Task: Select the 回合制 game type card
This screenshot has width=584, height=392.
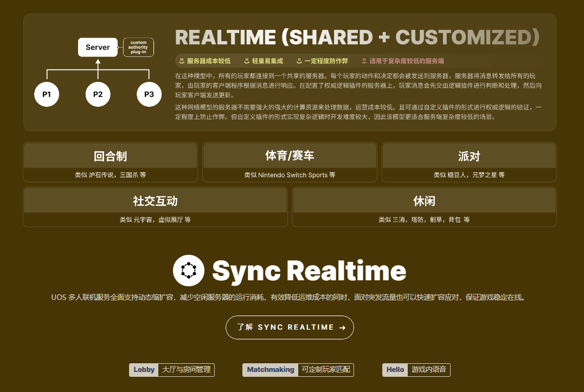Action: pos(110,162)
